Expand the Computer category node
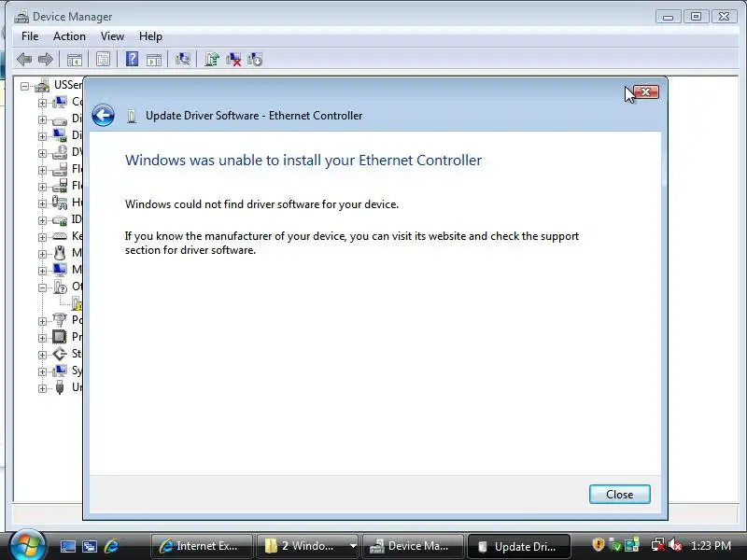The image size is (747, 560). pyautogui.click(x=42, y=103)
